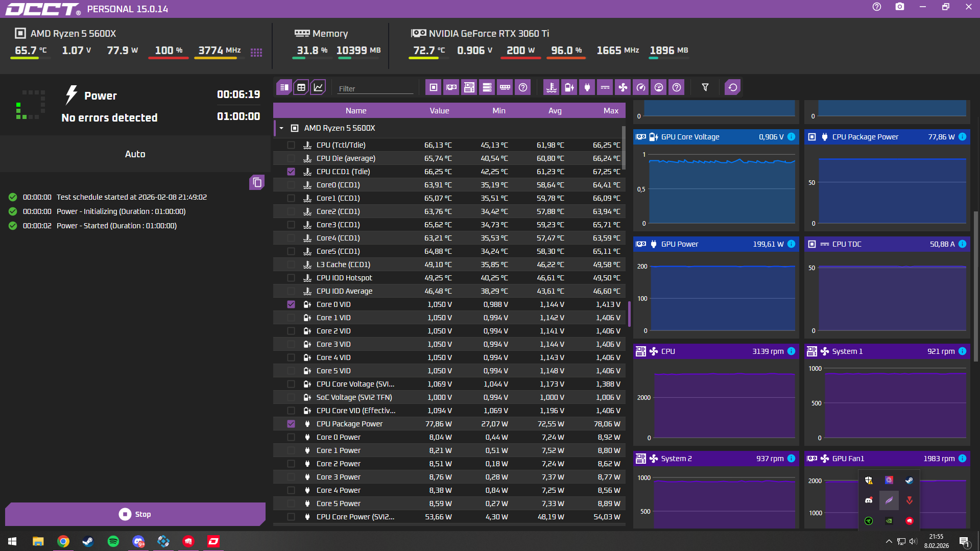The width and height of the screenshot is (980, 551).
Task: Collapse the AMD Ryzen 5 5600X sensor group
Action: tap(281, 128)
